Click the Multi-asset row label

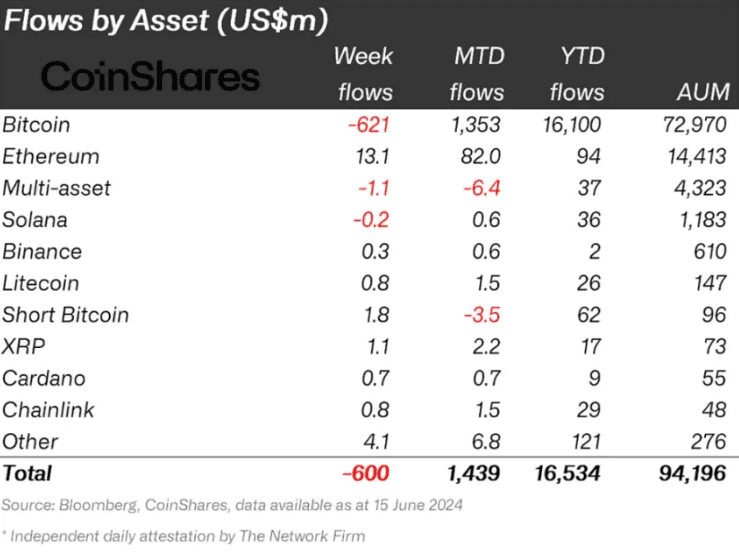[x=57, y=188]
